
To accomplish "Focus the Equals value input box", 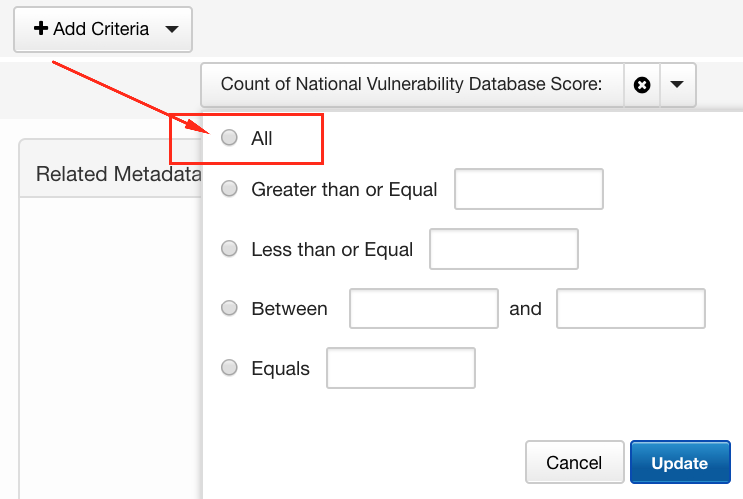I will pos(400,368).
